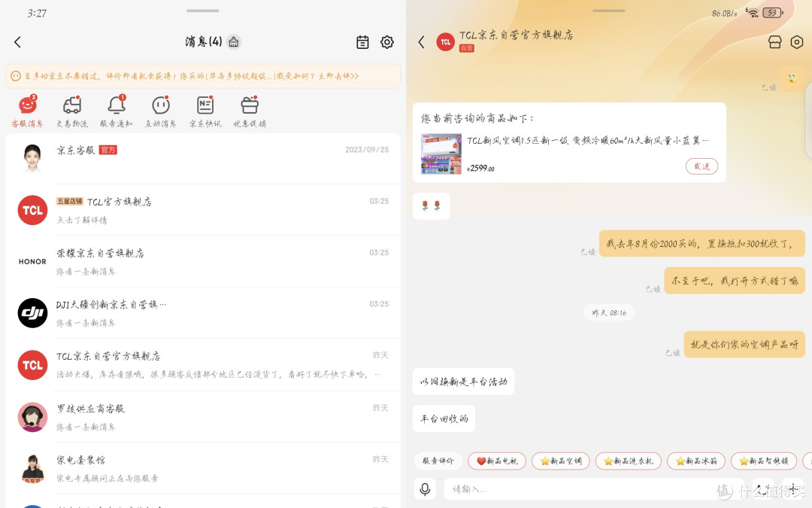812x508 pixels.
Task: Focus the 请输入 message field
Action: click(x=593, y=489)
